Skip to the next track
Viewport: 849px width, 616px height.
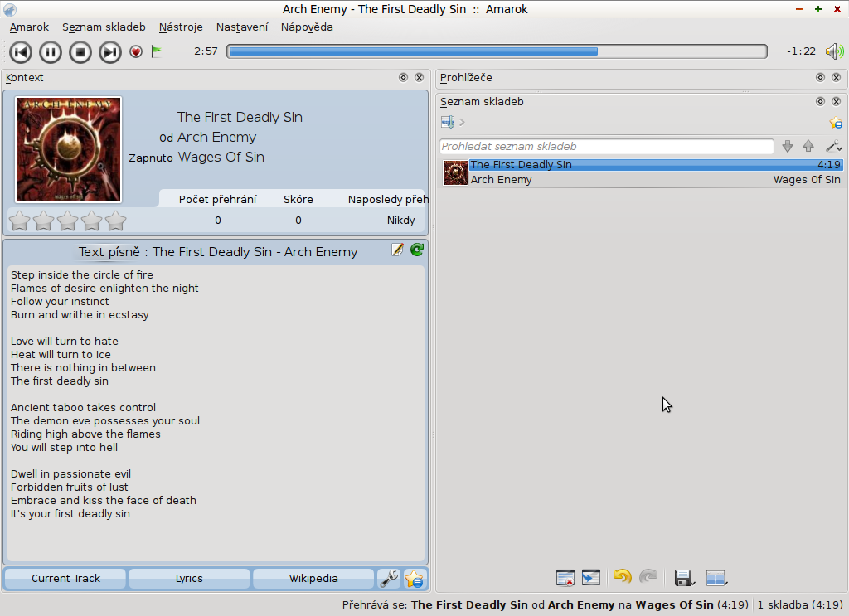click(110, 52)
